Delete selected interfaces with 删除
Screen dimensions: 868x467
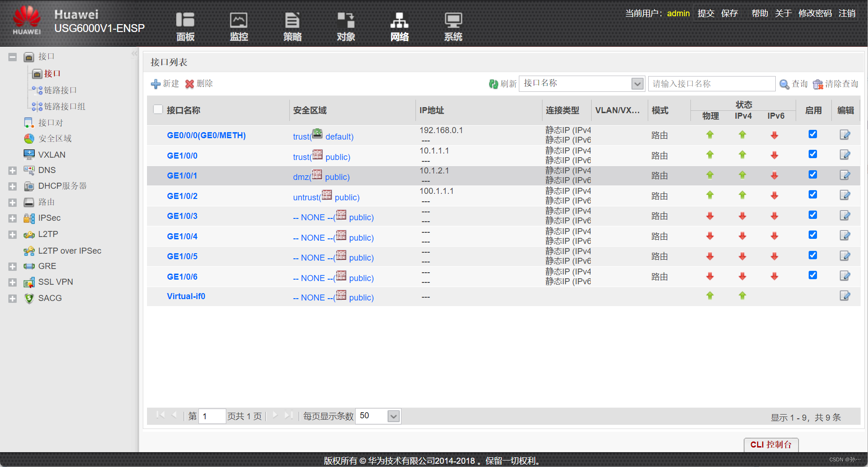199,84
